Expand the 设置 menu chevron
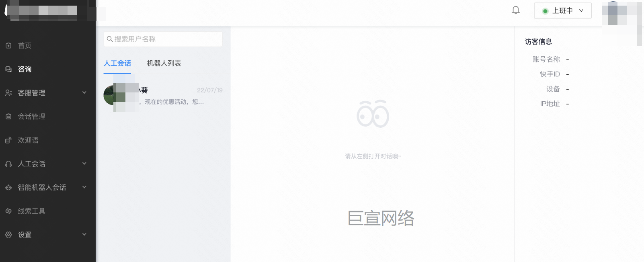Screen dimensions: 644x262 (x=84, y=234)
